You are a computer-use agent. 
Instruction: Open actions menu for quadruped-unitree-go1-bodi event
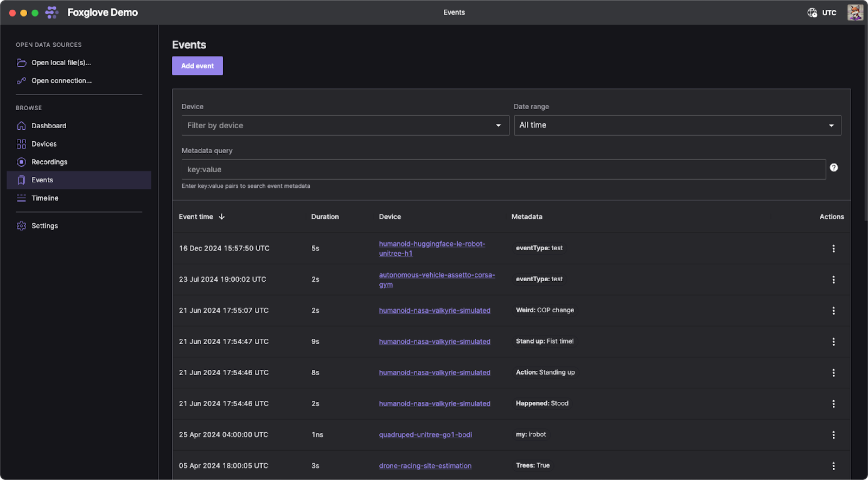tap(833, 435)
